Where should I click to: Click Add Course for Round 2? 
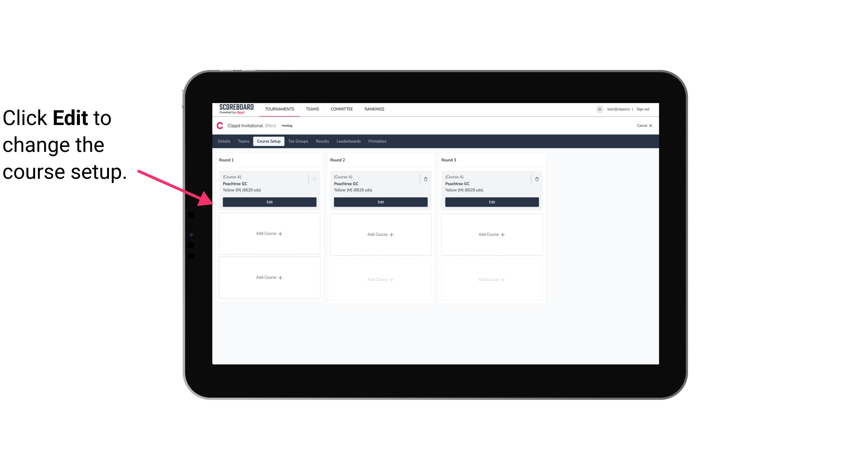pyautogui.click(x=380, y=234)
